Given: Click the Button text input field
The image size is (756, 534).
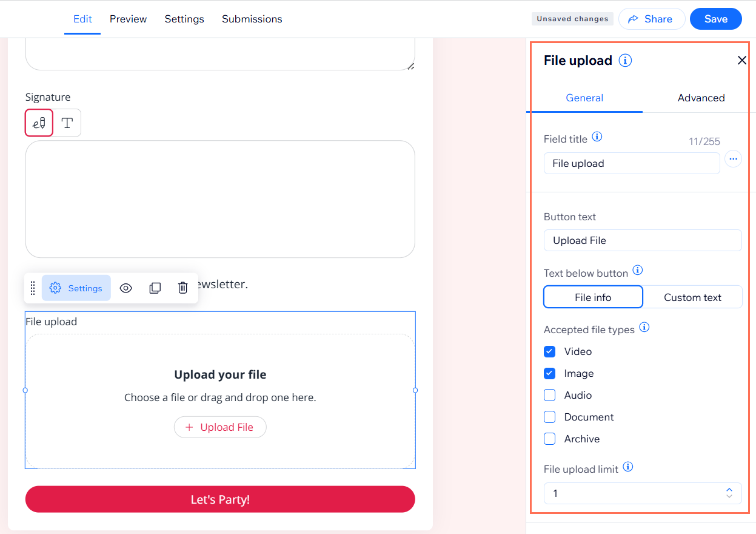Looking at the screenshot, I should (x=643, y=240).
